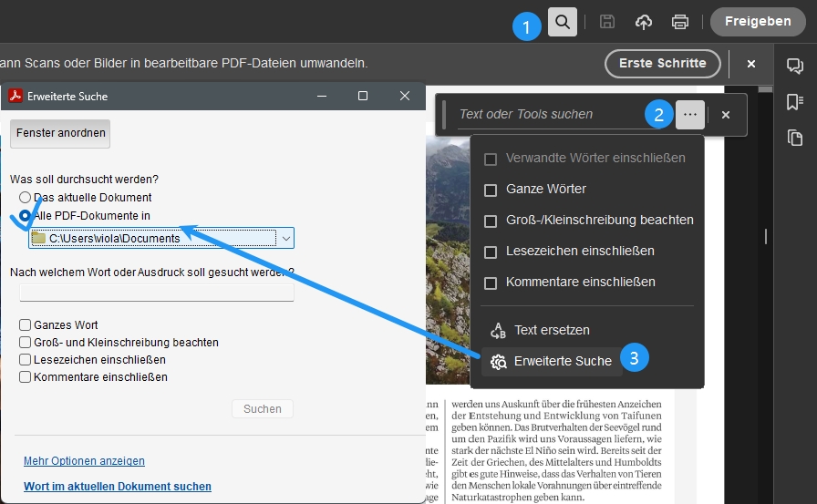Enable Groß-/Kleinschreibung beachten in search menu
Viewport: 817px width, 504px height.
tap(491, 221)
